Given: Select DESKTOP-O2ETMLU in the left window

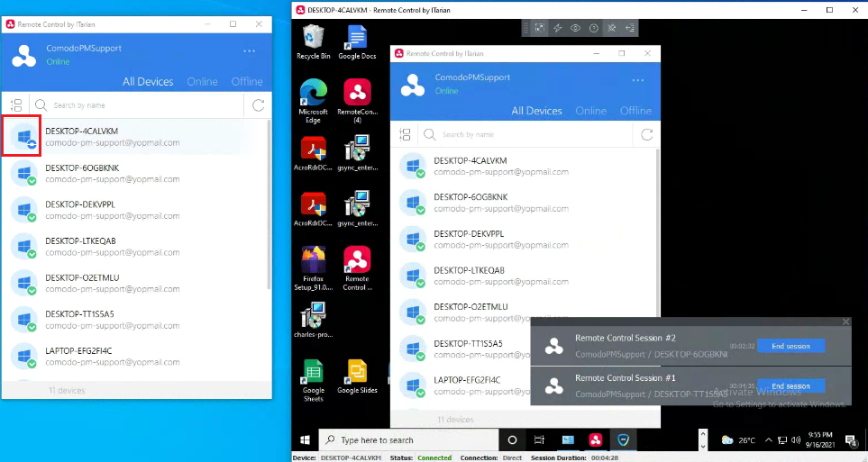Looking at the screenshot, I should (x=135, y=283).
